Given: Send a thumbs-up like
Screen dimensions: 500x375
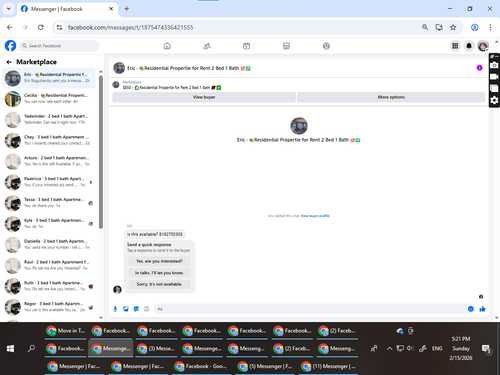Looking at the screenshot, I should (482, 309).
